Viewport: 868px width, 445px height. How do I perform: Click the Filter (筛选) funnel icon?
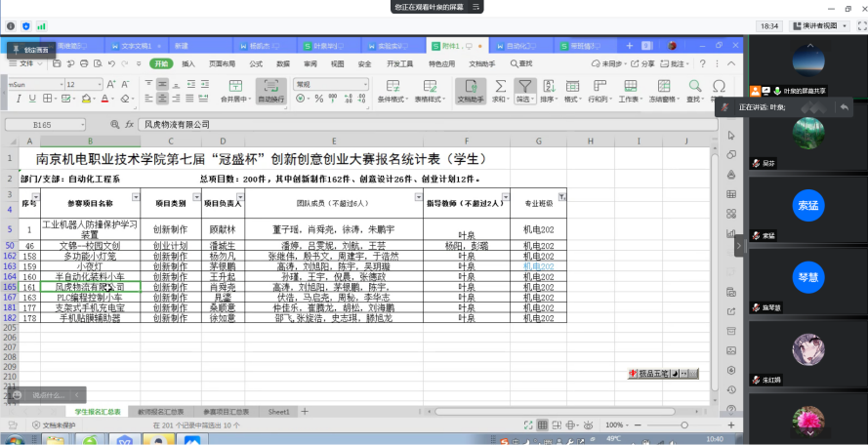(x=524, y=86)
